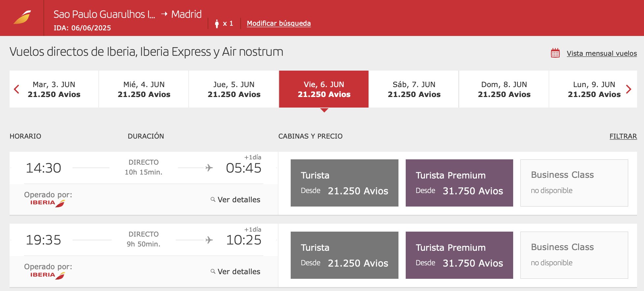Open Modificar búsqueda link
644x291 pixels.
(278, 23)
